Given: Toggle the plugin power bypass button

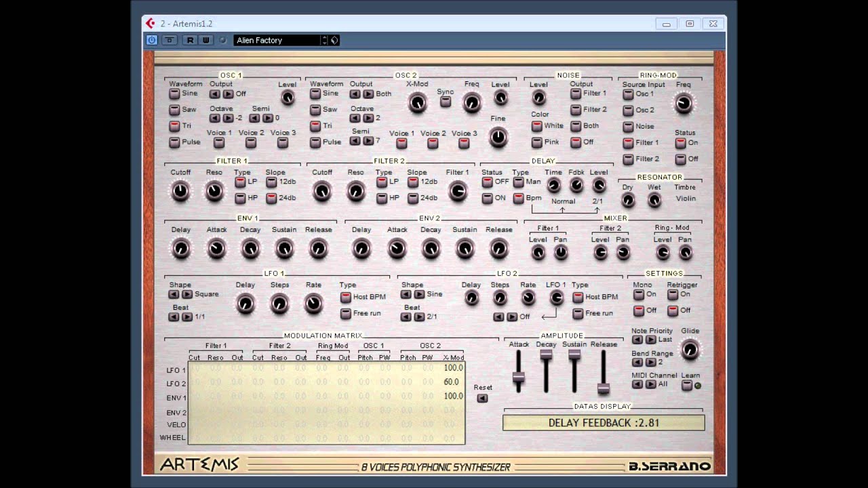Looking at the screenshot, I should 152,40.
